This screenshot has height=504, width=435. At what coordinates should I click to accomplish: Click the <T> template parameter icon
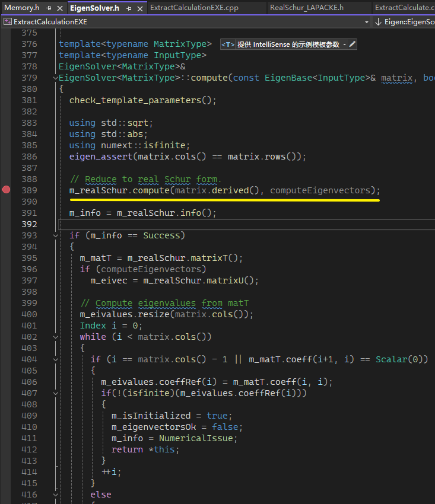click(228, 44)
